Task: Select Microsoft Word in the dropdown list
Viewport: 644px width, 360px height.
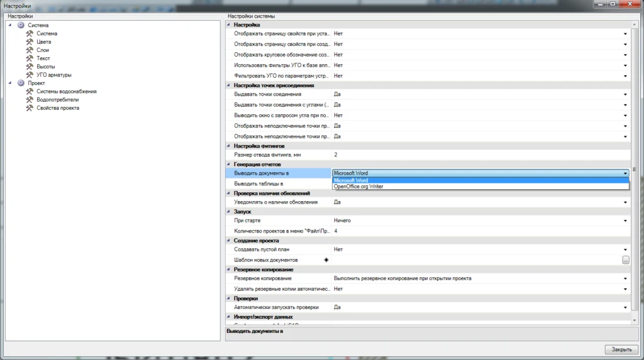Action: (x=351, y=180)
